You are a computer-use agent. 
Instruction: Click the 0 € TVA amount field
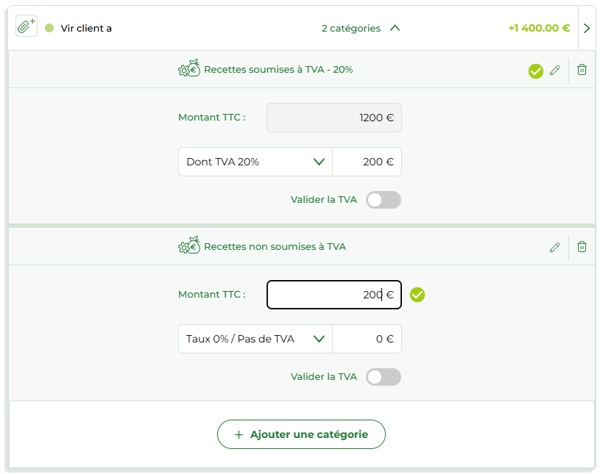tap(367, 339)
